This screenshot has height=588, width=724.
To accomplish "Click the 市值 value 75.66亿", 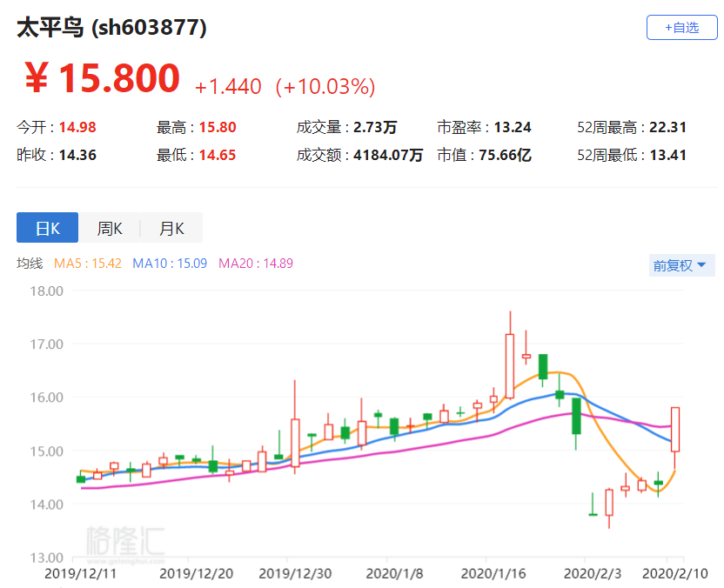I will click(505, 155).
